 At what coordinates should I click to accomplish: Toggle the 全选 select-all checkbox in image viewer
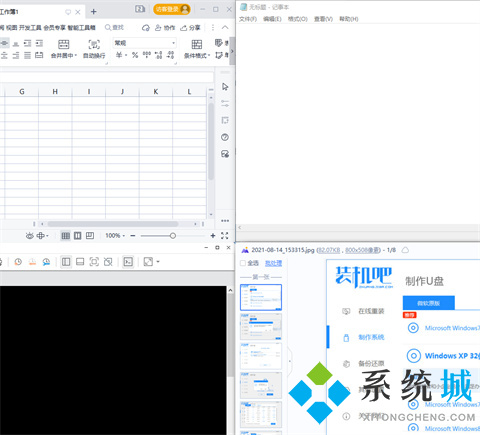click(243, 263)
